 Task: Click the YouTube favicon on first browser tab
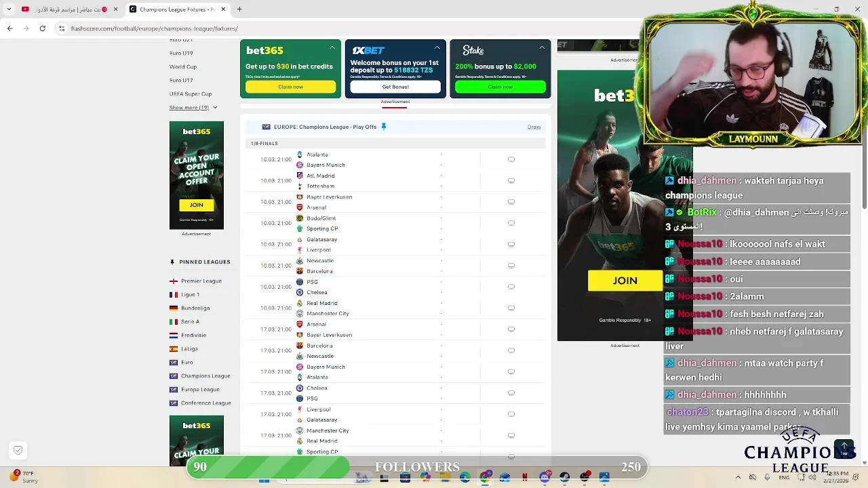(25, 9)
